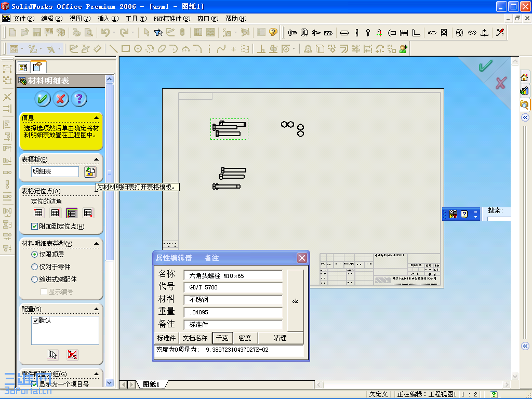Uncheck the 附加到定位点 checkbox
The height and width of the screenshot is (399, 532).
pos(34,226)
